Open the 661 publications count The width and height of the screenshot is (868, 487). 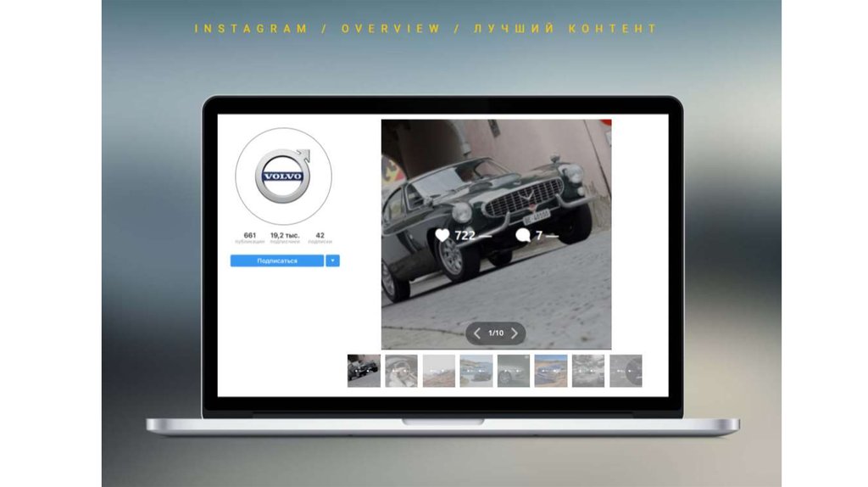pos(250,238)
